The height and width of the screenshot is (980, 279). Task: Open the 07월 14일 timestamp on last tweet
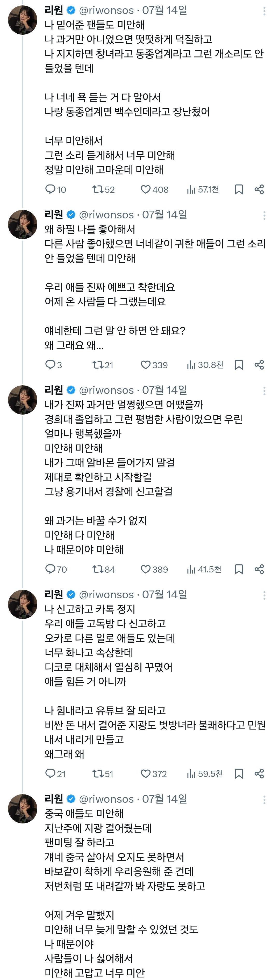pyautogui.click(x=164, y=799)
